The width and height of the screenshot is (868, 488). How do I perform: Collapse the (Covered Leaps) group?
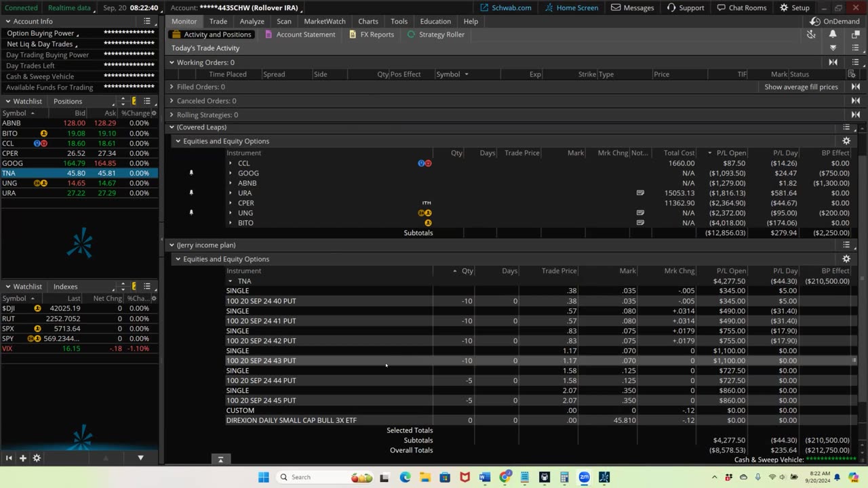click(x=172, y=127)
